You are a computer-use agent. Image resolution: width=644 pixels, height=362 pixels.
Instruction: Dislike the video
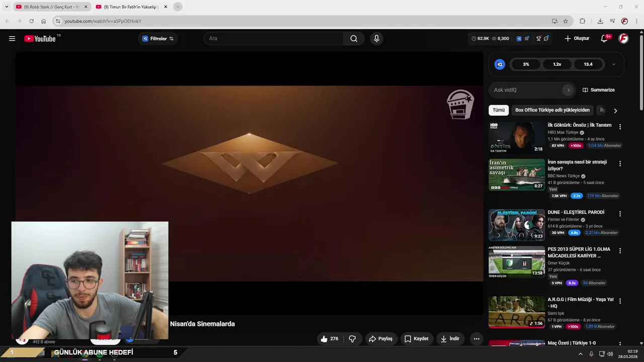[352, 339]
